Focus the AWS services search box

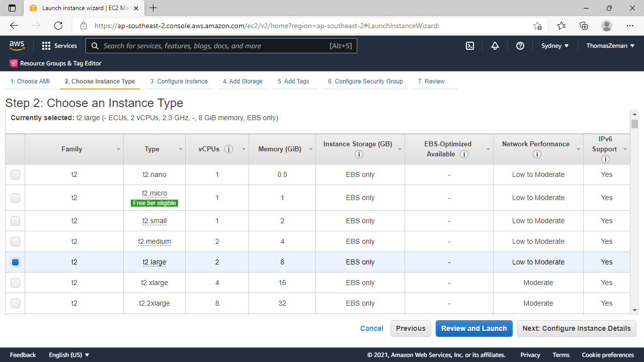click(x=221, y=46)
